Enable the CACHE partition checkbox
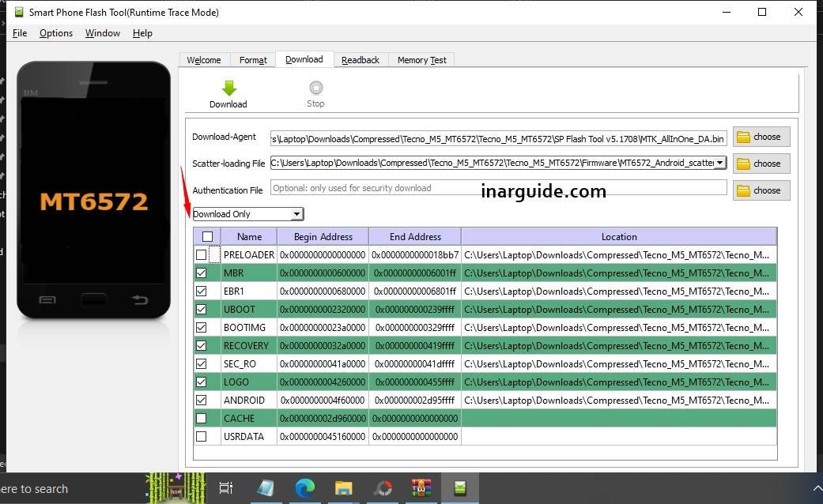The height and width of the screenshot is (504, 823). 201,419
